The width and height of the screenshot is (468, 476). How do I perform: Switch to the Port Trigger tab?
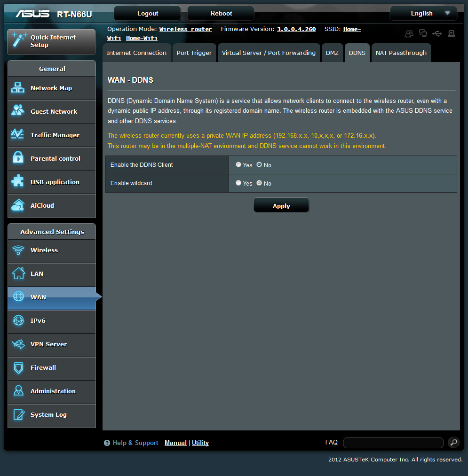pos(194,53)
